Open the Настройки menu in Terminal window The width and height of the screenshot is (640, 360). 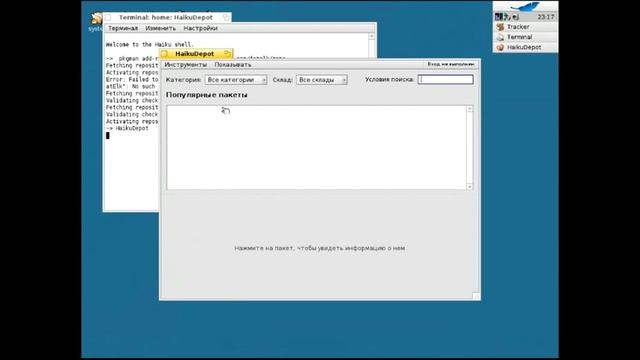pos(200,28)
